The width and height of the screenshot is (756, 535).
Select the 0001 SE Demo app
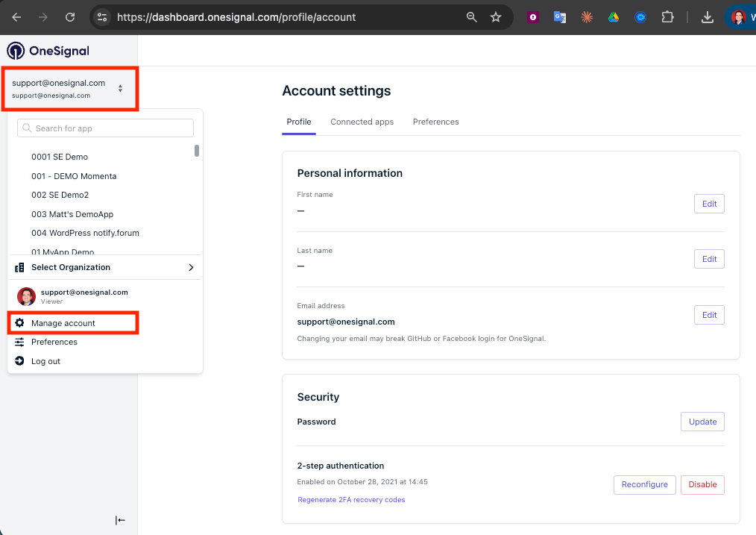[x=60, y=157]
